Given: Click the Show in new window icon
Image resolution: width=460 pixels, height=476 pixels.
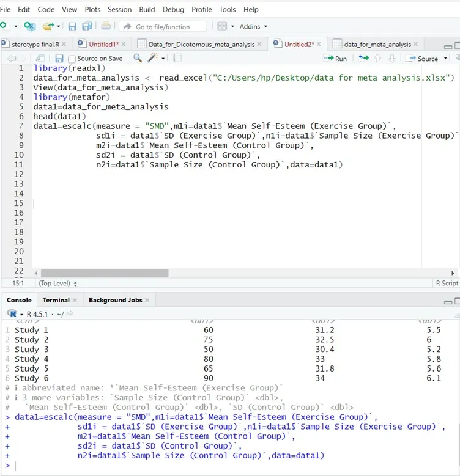Looking at the screenshot, I should 40,58.
